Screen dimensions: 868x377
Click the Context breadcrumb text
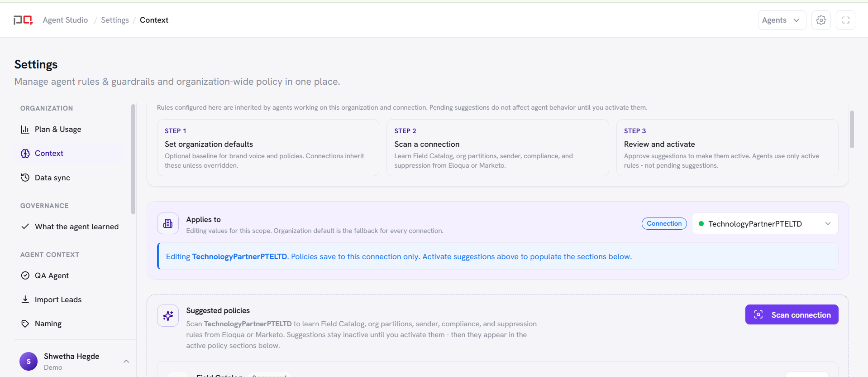coord(154,20)
